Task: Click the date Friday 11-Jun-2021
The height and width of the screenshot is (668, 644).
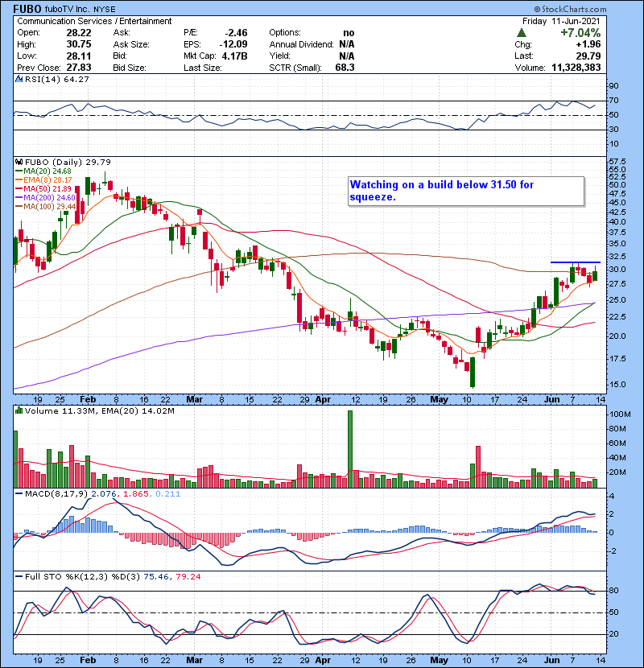Action: coord(561,21)
